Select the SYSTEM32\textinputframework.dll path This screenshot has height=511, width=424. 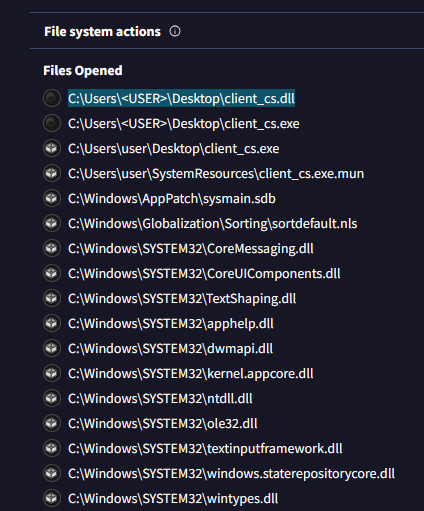[205, 449]
